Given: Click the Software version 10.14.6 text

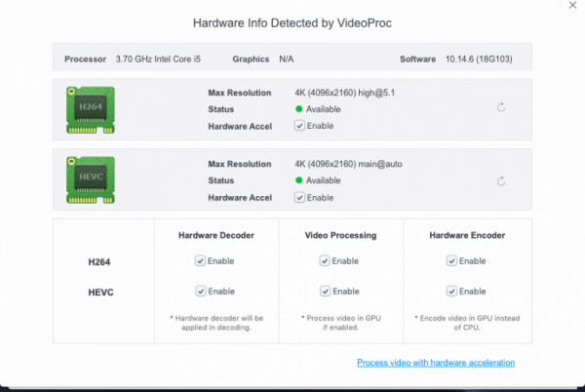Looking at the screenshot, I should 483,59.
